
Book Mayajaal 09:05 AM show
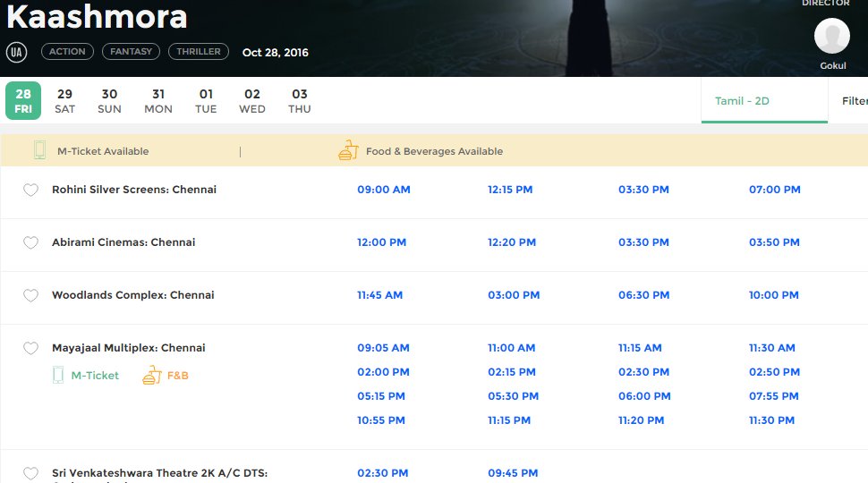[383, 347]
